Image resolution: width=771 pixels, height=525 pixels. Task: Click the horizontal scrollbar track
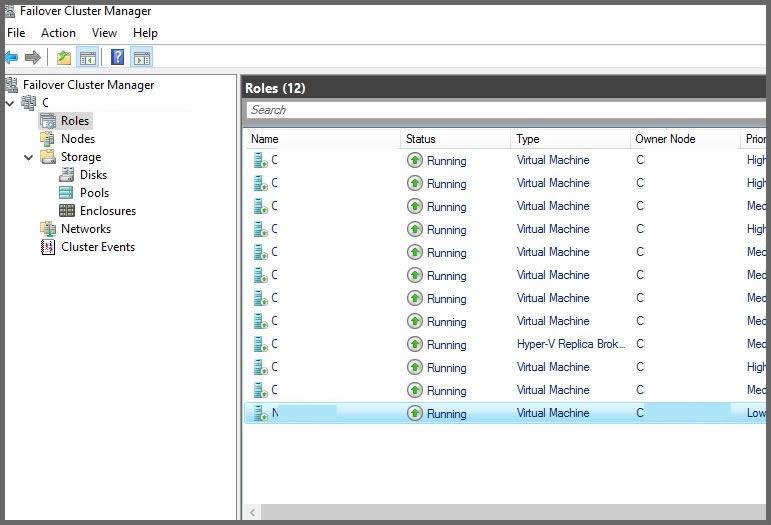(513, 512)
